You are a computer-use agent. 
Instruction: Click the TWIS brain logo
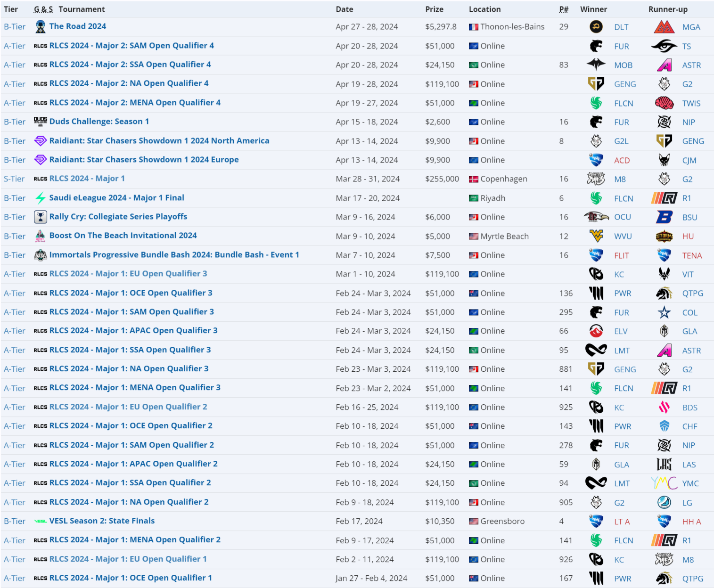coord(664,103)
